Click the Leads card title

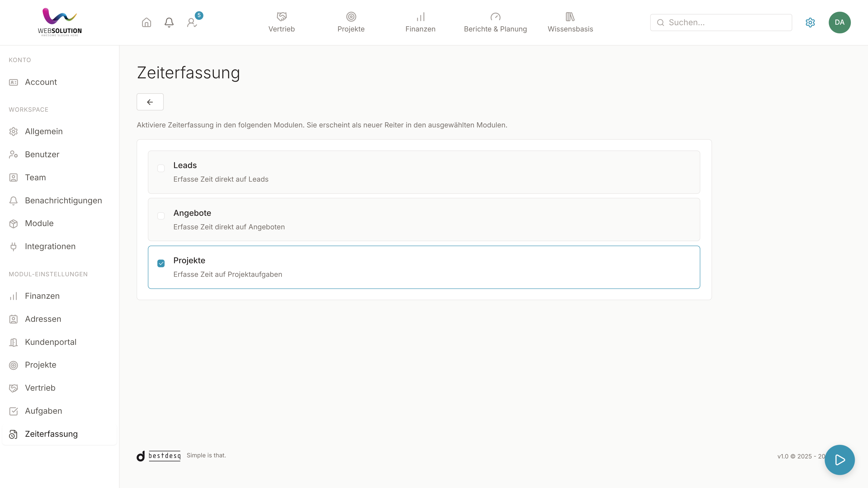pyautogui.click(x=185, y=165)
